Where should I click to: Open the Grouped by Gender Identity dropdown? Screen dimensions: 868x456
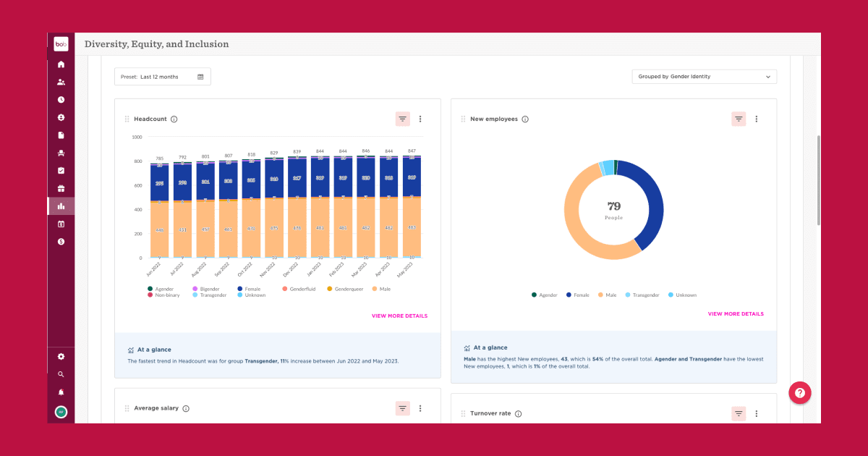pos(703,76)
